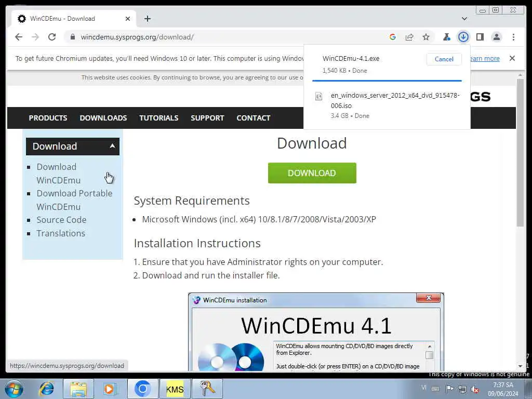The width and height of the screenshot is (532, 399).
Task: Open Windows Explorer from taskbar
Action: (78, 389)
